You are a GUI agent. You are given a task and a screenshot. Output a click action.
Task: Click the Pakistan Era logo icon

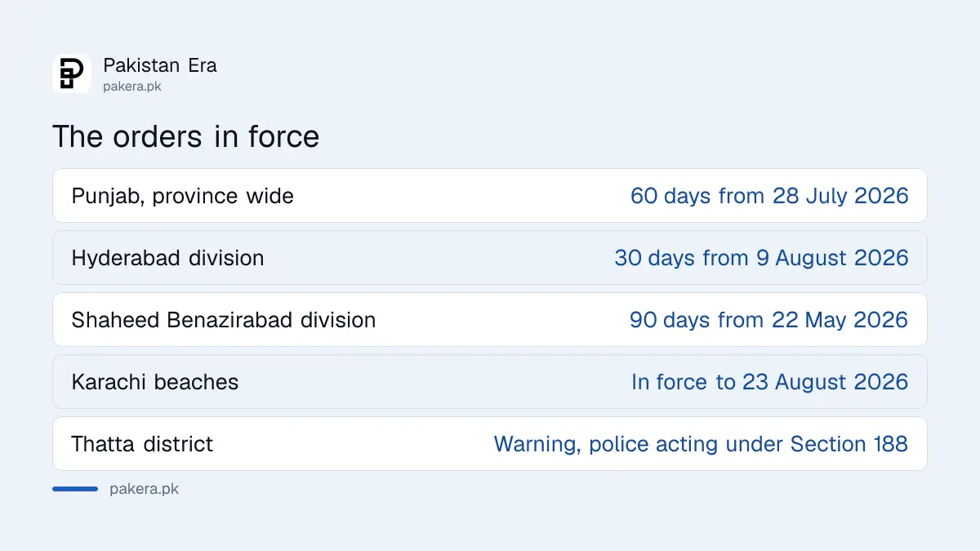(x=72, y=73)
